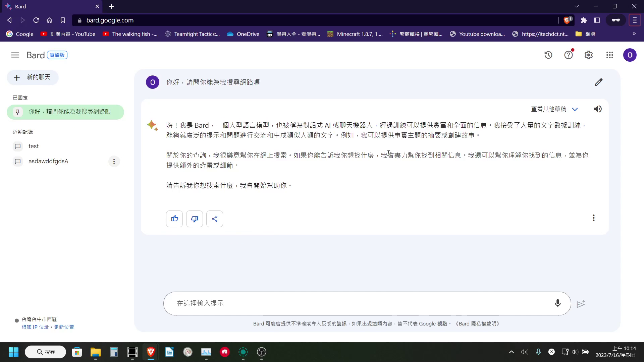The height and width of the screenshot is (362, 644).
Task: Activate microphone voice input
Action: [x=557, y=303]
